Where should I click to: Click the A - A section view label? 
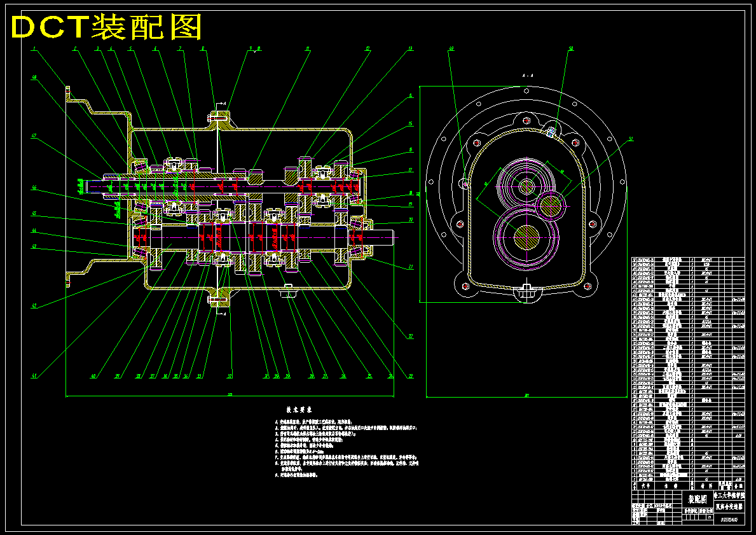tap(527, 75)
